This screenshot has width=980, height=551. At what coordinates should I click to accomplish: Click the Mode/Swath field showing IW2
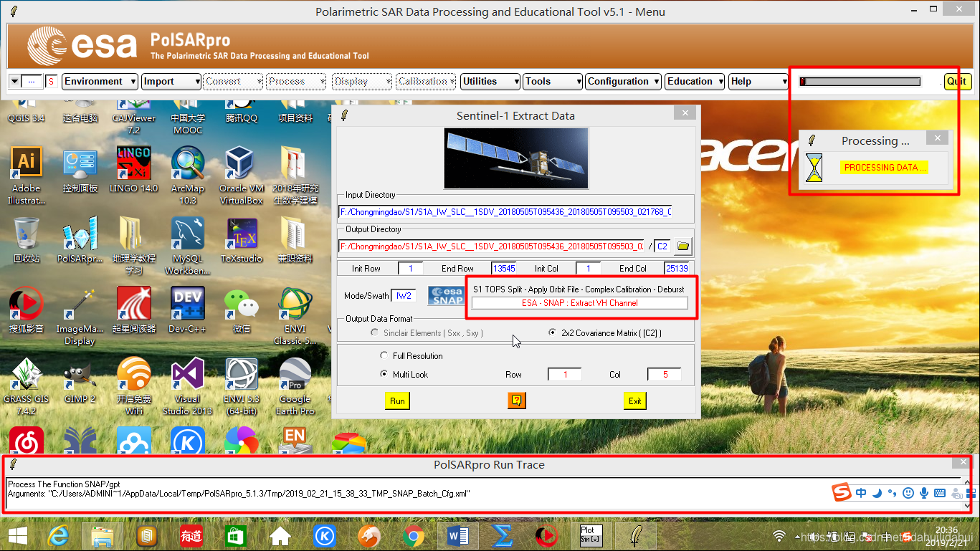(404, 296)
